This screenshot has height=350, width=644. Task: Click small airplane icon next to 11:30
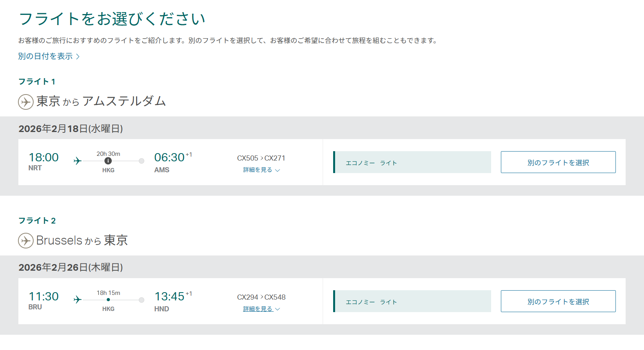click(77, 300)
